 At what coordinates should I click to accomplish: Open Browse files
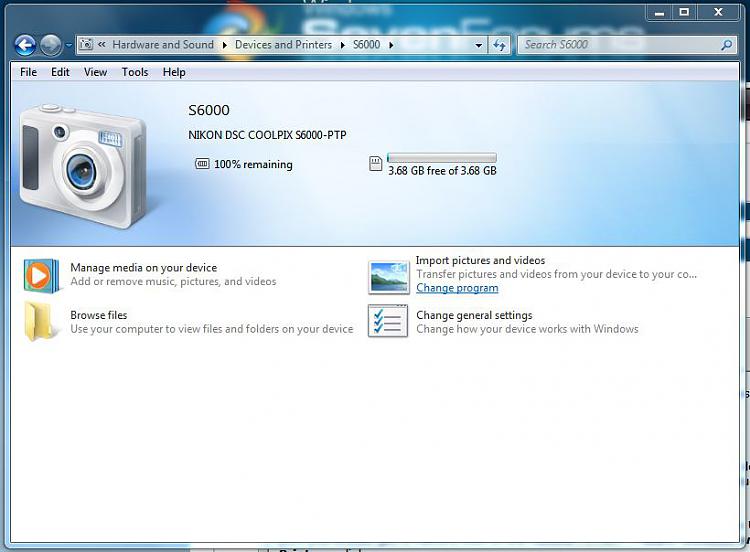(x=99, y=315)
